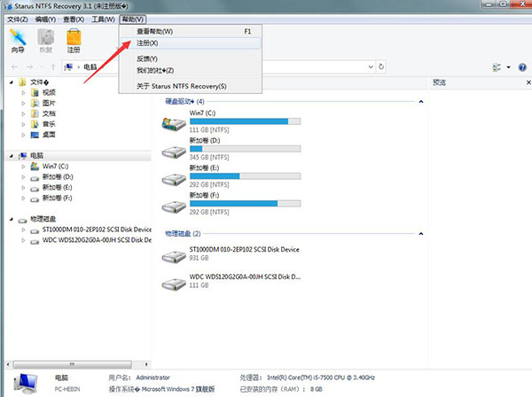This screenshot has height=397, width=532.
Task: Go back with the left arrow
Action: (14, 67)
